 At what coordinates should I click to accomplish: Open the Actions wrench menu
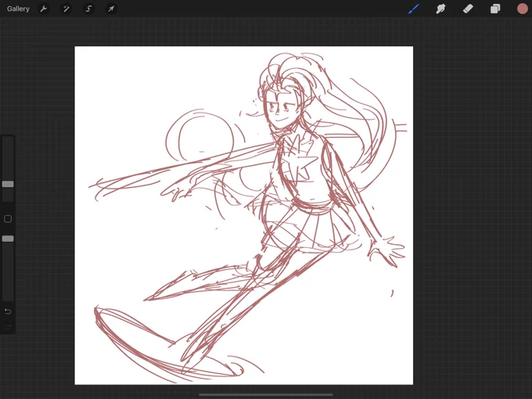(44, 9)
